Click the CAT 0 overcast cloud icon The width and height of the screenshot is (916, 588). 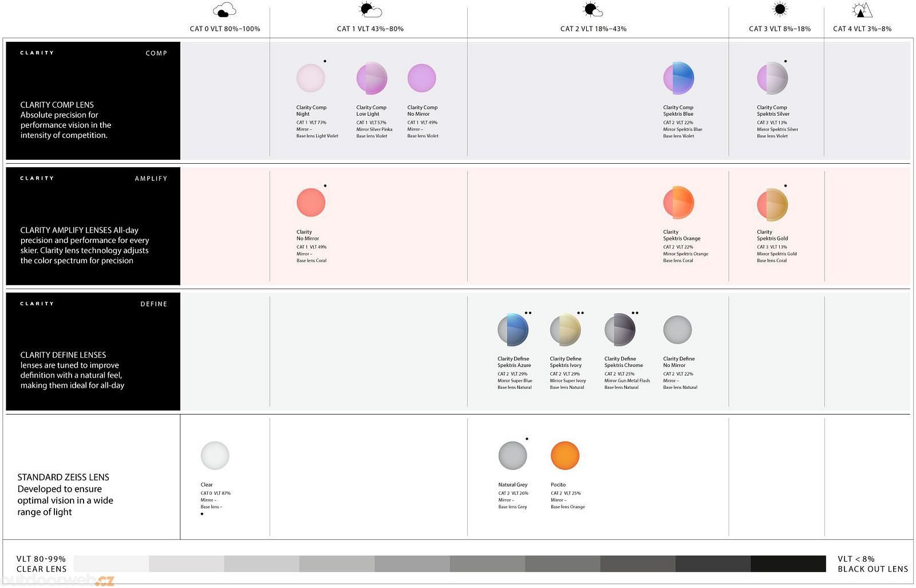(x=224, y=10)
